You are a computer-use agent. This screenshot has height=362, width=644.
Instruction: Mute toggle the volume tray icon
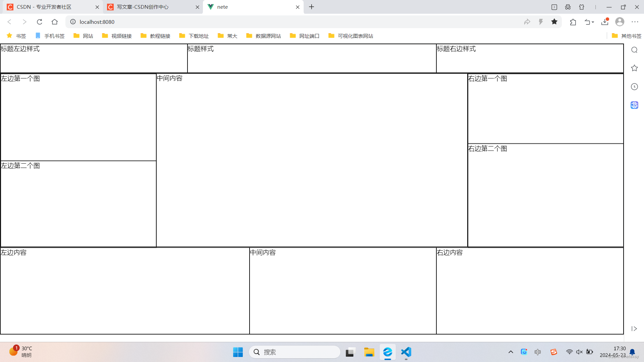[579, 352]
